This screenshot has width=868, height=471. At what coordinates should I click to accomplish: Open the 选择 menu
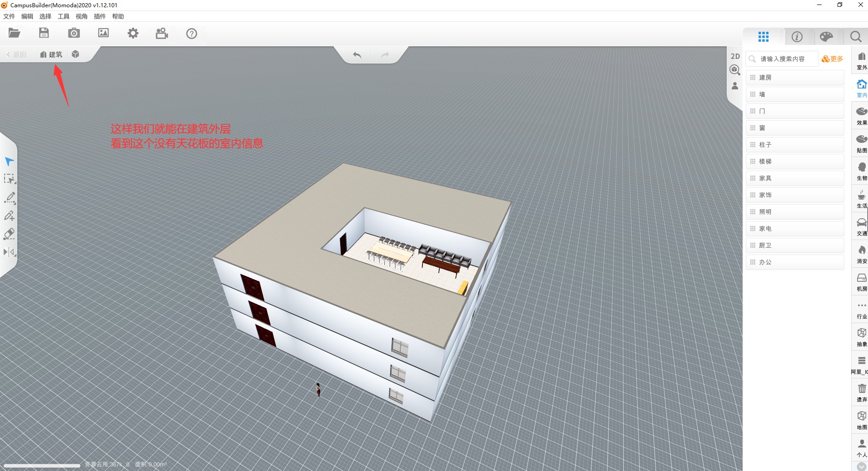[45, 16]
